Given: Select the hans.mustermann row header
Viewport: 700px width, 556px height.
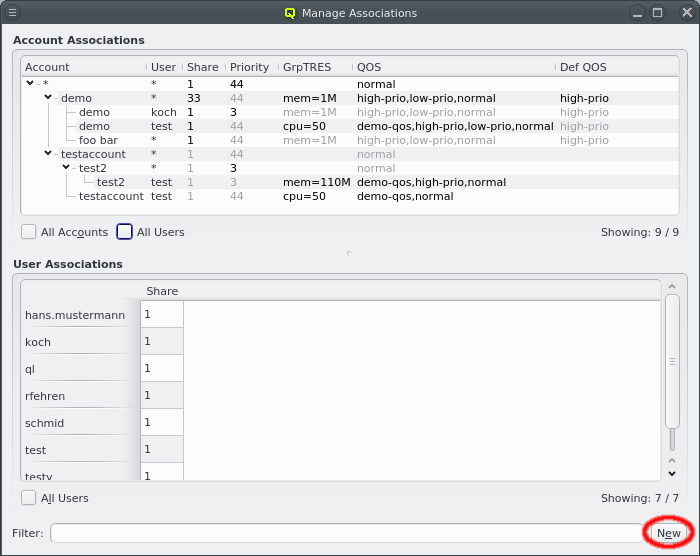Looking at the screenshot, I should click(x=81, y=315).
